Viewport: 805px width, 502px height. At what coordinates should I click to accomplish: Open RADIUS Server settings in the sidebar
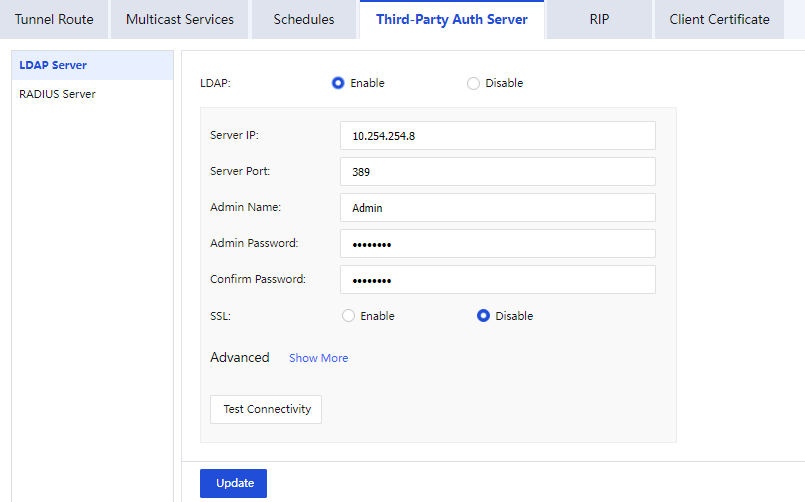point(57,94)
